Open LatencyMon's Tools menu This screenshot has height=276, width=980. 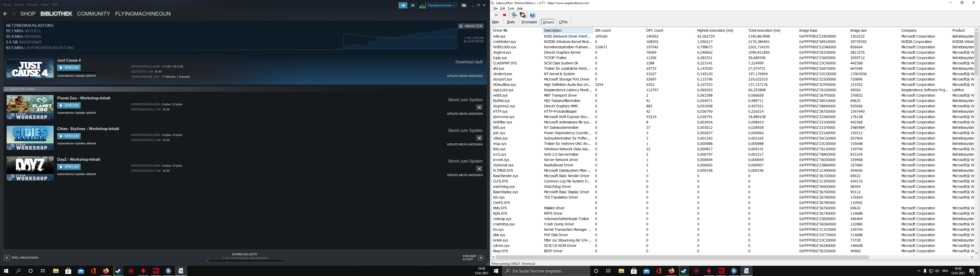click(511, 8)
